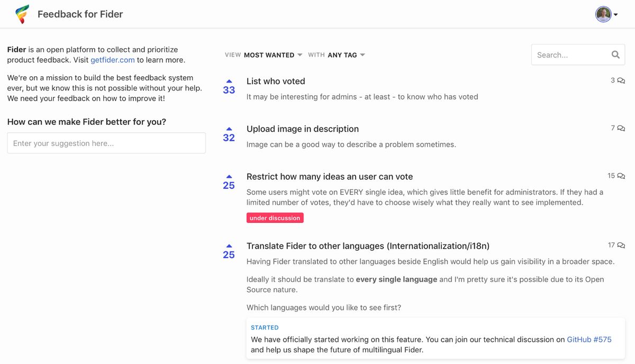Screen dimensions: 635x364
Task: Open the MOST WANTED view dropdown
Action: [271, 54]
